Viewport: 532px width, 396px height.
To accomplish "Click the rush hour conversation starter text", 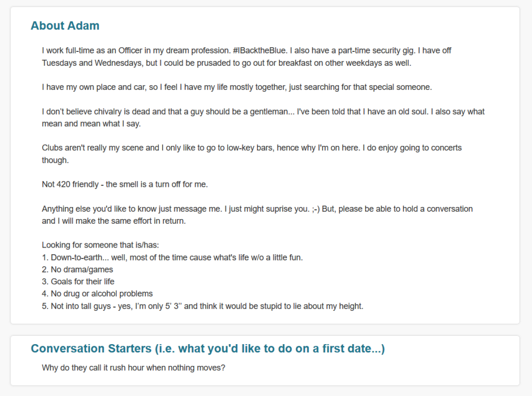I will tap(134, 368).
